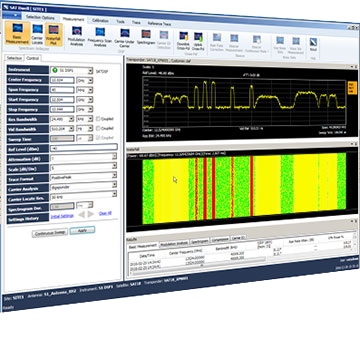Click the Start Frequency input field
Image resolution: width=360 pixels, height=360 pixels.
[62, 100]
